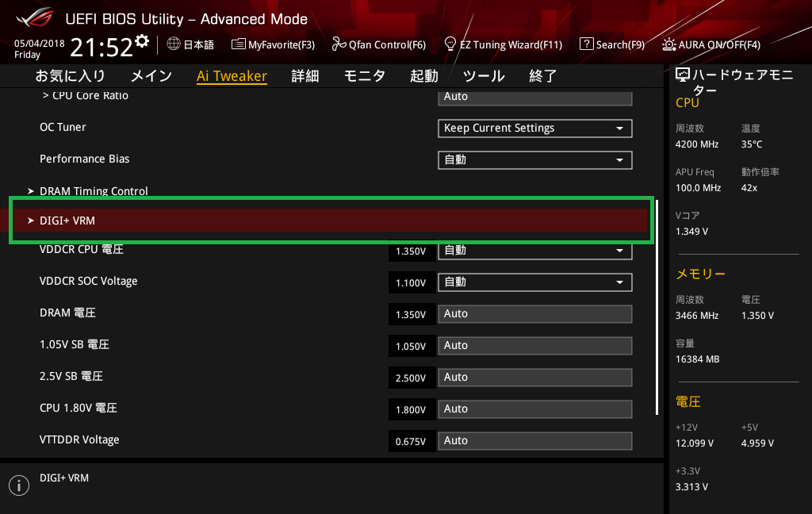Screen dimensions: 812x514
Task: Click the hardware monitor screen icon
Action: click(x=683, y=75)
